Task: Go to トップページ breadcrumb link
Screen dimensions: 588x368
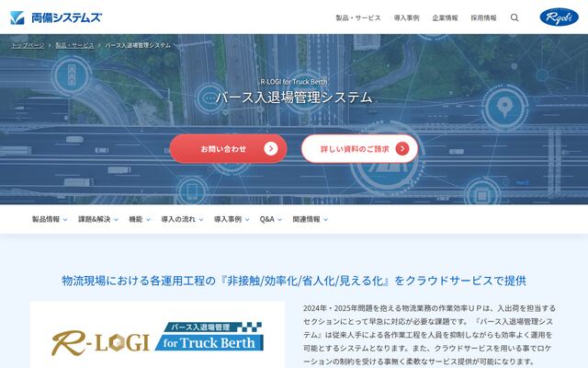Action: tap(28, 45)
